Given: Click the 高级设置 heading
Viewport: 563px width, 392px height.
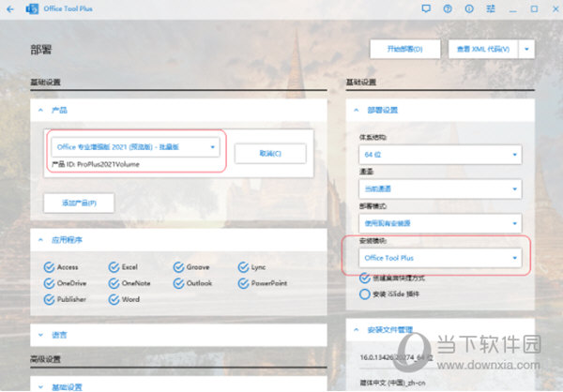Looking at the screenshot, I should (x=45, y=359).
